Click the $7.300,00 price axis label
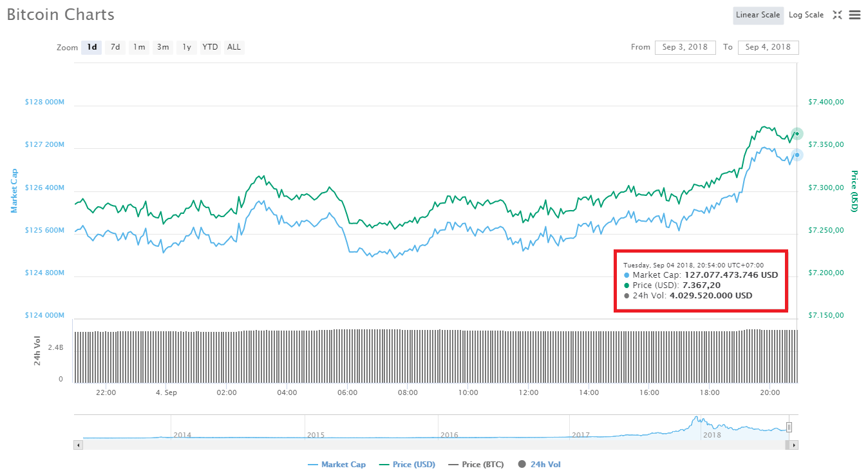Screen dimensions: 868x473 (x=826, y=188)
